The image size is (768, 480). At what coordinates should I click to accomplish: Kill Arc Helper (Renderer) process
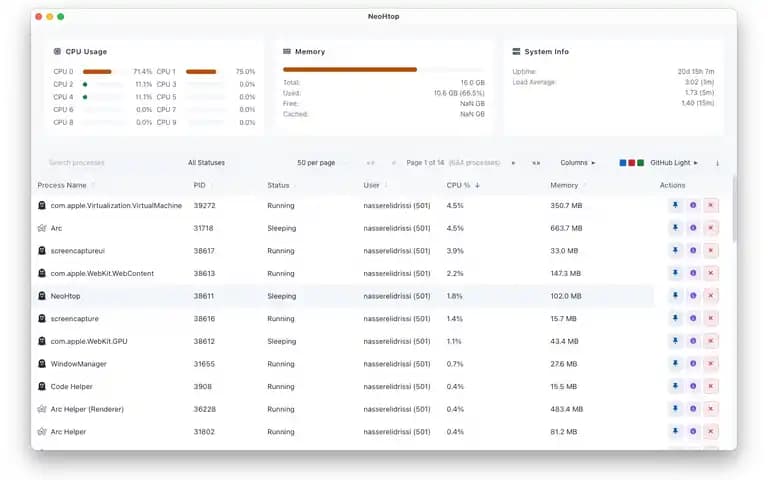710,408
